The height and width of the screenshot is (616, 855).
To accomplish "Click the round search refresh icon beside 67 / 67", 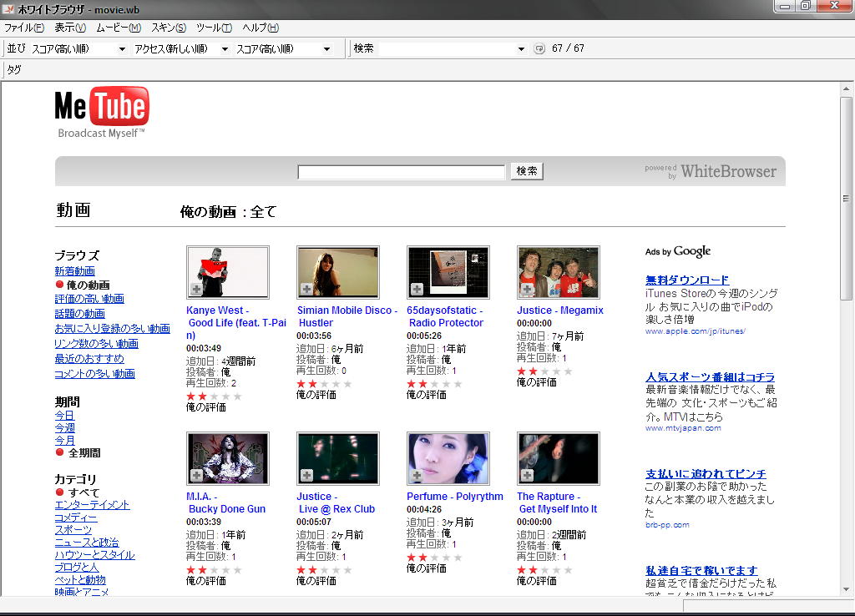I will [539, 49].
